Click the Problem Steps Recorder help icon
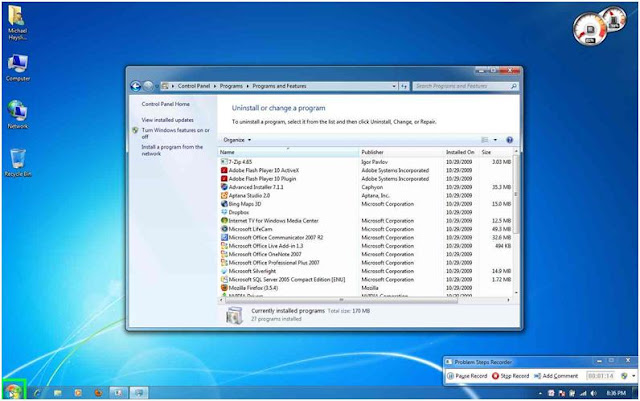Viewport: 640px width, 401px height. tap(624, 376)
